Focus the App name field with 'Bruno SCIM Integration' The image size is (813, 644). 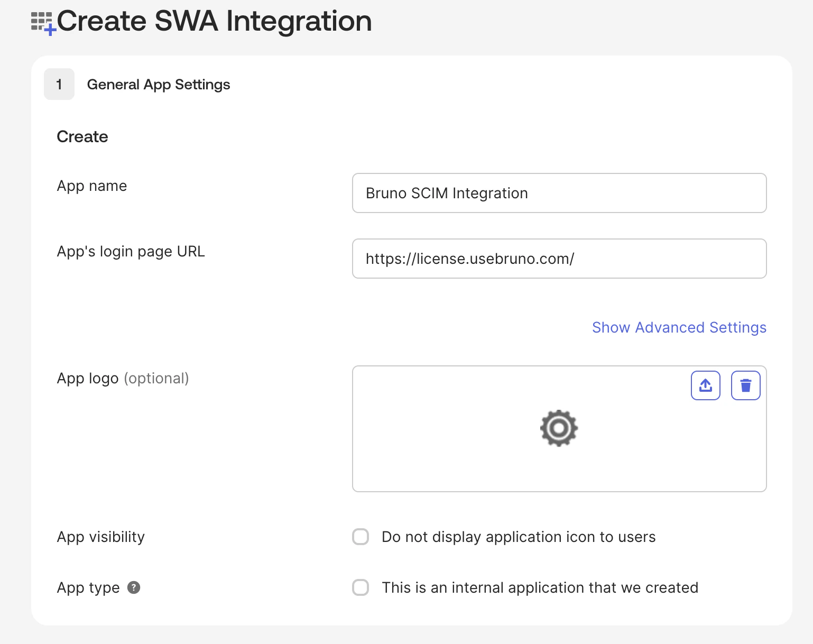click(559, 193)
